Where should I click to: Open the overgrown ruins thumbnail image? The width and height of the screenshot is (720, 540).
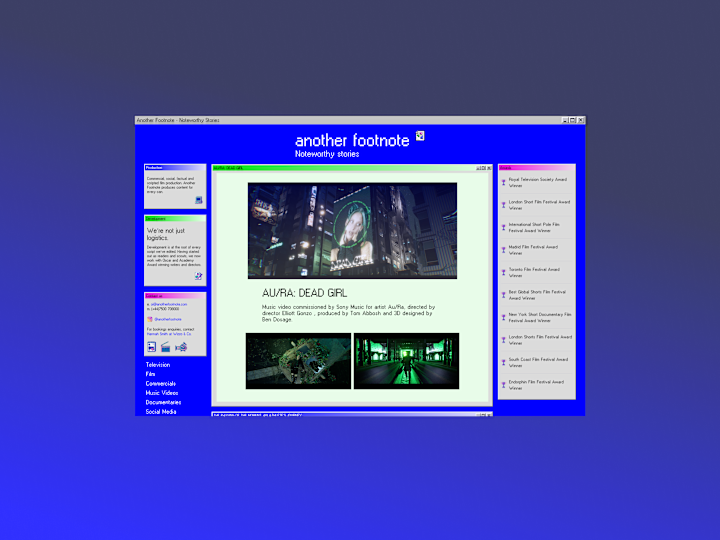(298, 361)
